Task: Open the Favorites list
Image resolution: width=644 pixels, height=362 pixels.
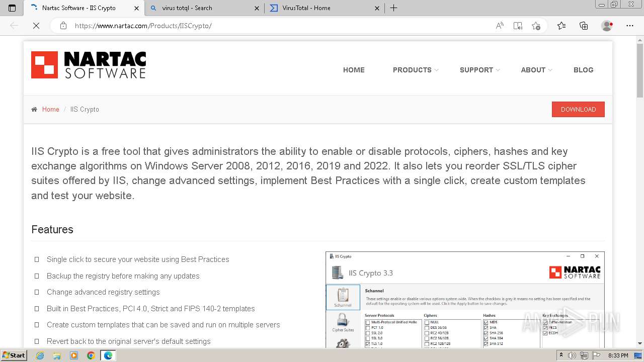Action: point(561,26)
